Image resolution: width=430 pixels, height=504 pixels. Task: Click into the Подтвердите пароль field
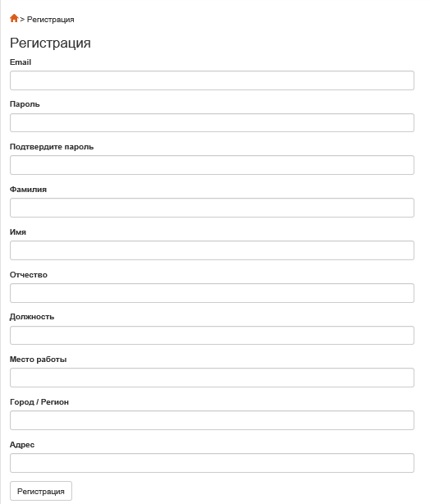212,165
